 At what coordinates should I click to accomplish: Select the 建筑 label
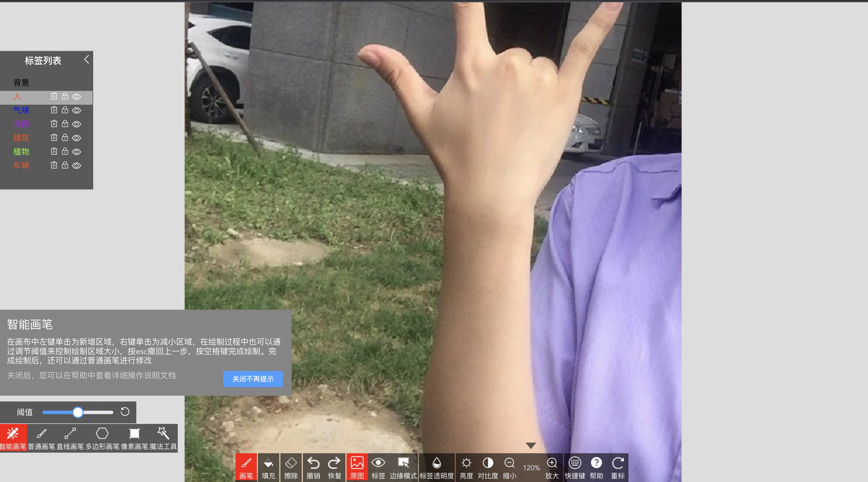coord(21,138)
